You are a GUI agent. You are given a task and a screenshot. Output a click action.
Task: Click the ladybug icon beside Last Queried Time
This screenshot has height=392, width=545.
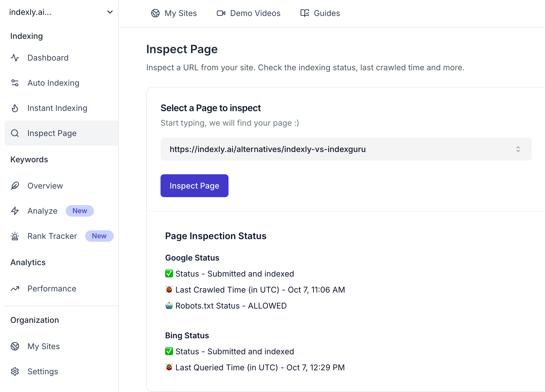click(169, 367)
